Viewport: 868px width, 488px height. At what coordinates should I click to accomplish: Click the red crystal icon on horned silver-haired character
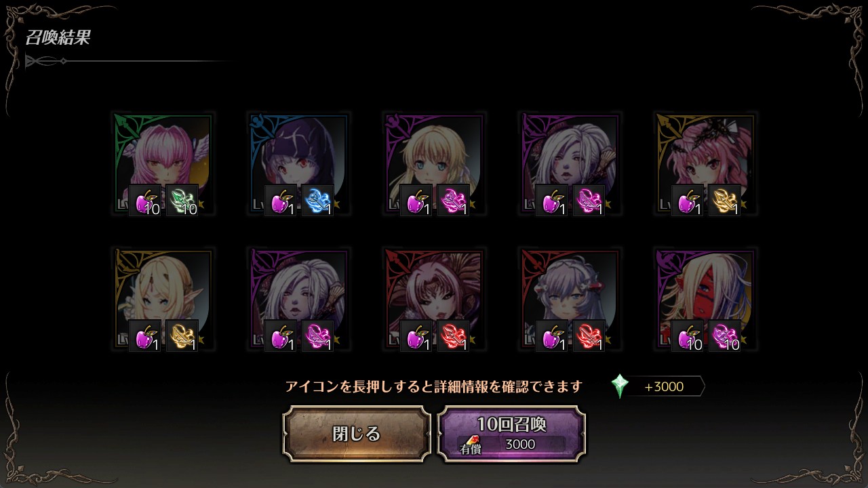point(589,336)
